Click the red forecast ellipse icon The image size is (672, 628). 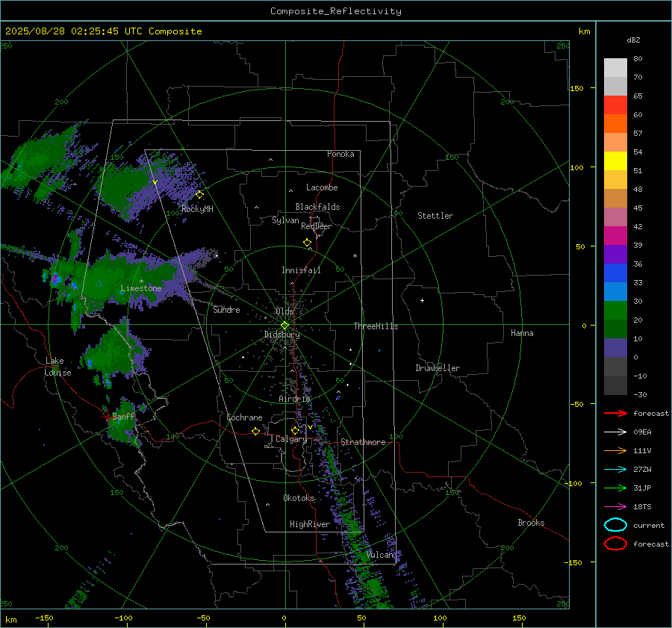pyautogui.click(x=615, y=544)
